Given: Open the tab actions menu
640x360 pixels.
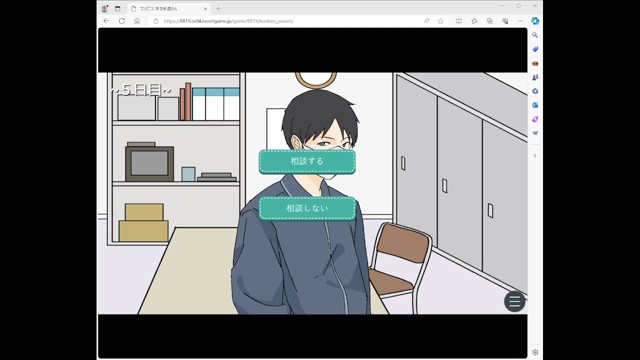Looking at the screenshot, I should 118,8.
